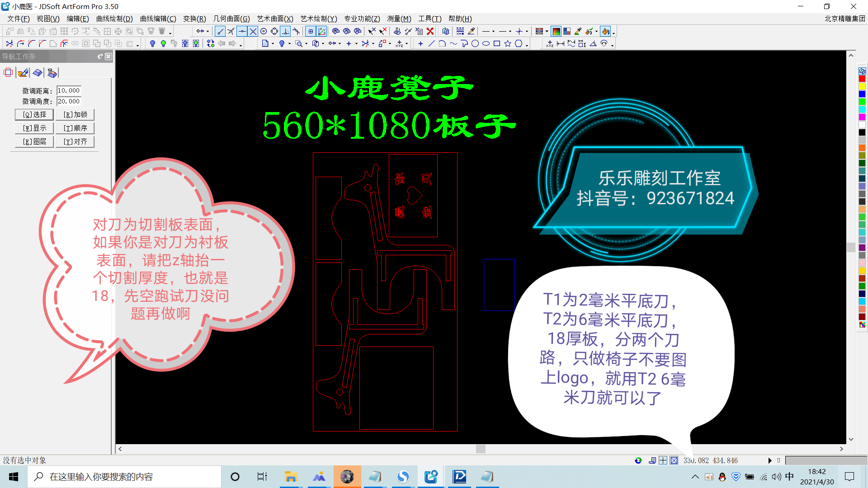The height and width of the screenshot is (488, 868).
Task: Click the red X delete icon
Action: coord(430,31)
